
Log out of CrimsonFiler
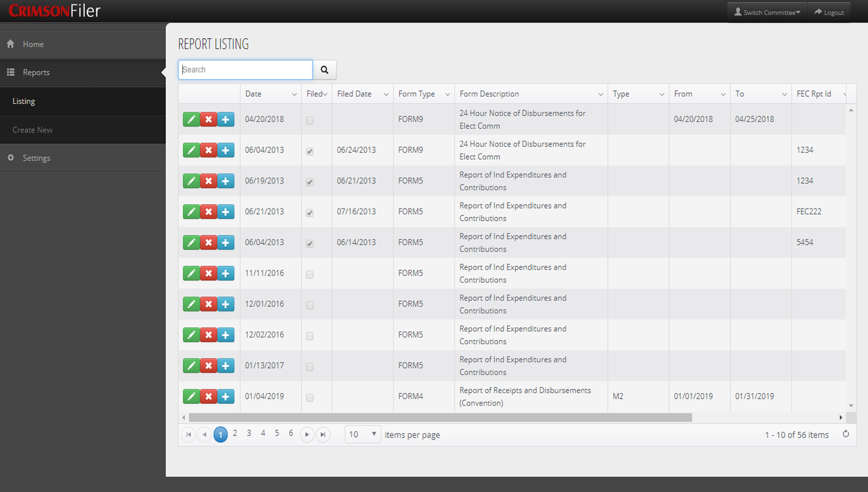(829, 12)
